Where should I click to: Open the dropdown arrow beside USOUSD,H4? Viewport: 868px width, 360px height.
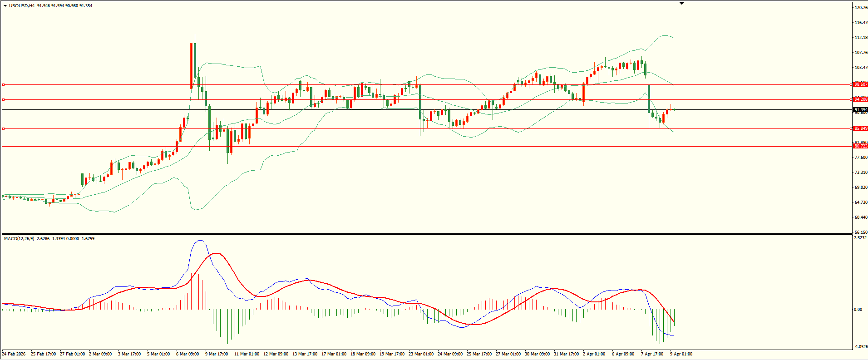(5, 6)
